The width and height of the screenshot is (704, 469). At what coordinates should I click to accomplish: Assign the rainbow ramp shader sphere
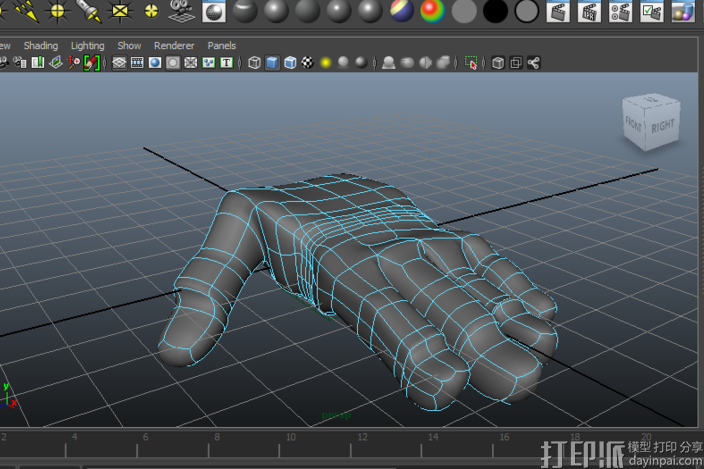tap(432, 11)
